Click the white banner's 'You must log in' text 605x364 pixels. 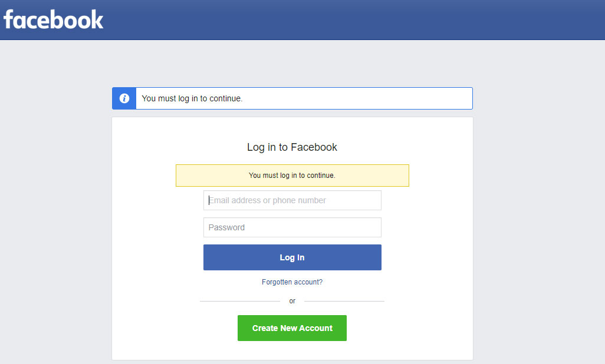tap(192, 98)
